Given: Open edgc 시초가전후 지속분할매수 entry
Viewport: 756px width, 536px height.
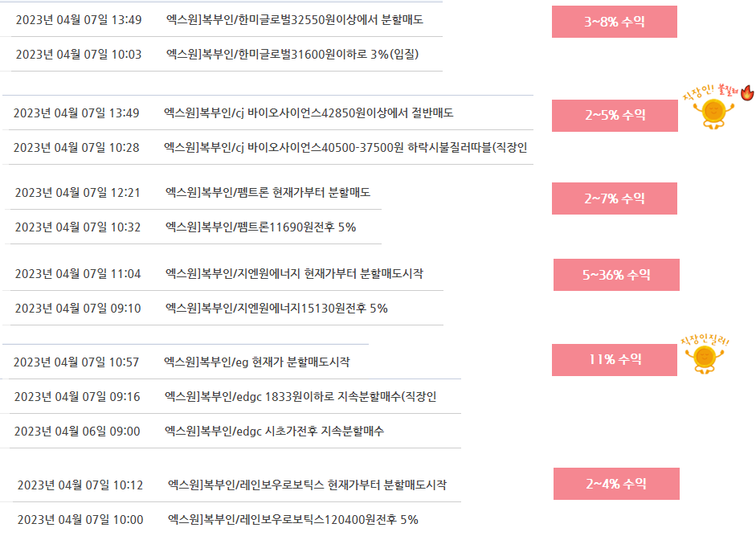Looking at the screenshot, I should [x=274, y=431].
